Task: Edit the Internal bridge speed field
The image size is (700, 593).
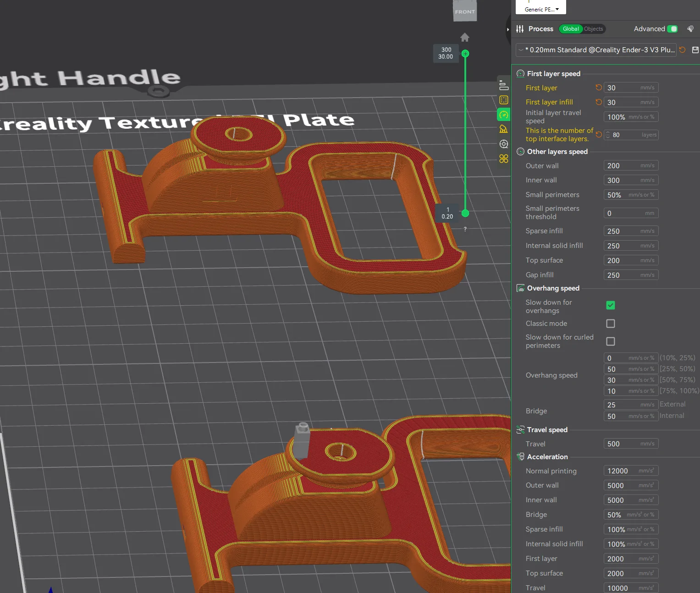Action: point(631,416)
